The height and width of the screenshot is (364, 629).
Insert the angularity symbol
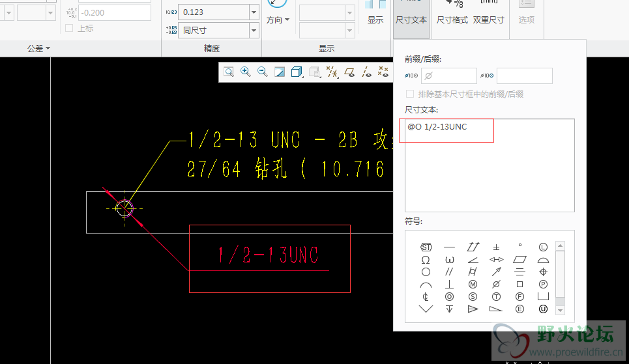tap(473, 260)
